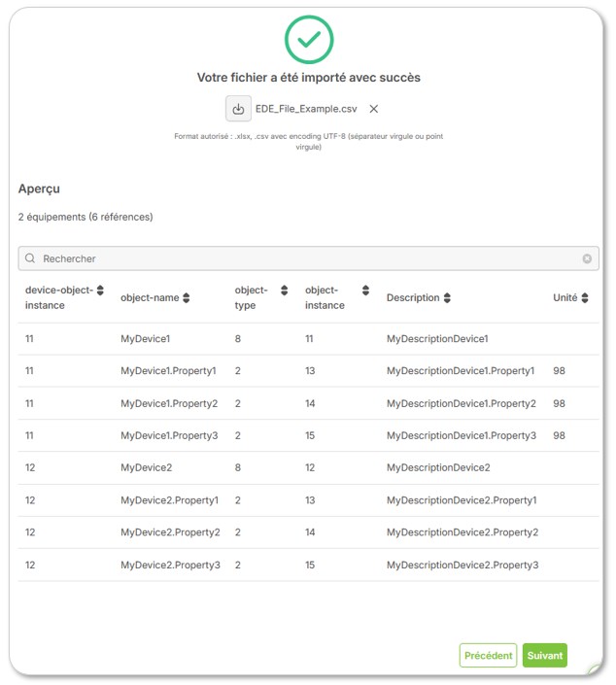Click object-instance 11 in the MyDevice1 row
Screen dimensions: 616x685
(309, 338)
